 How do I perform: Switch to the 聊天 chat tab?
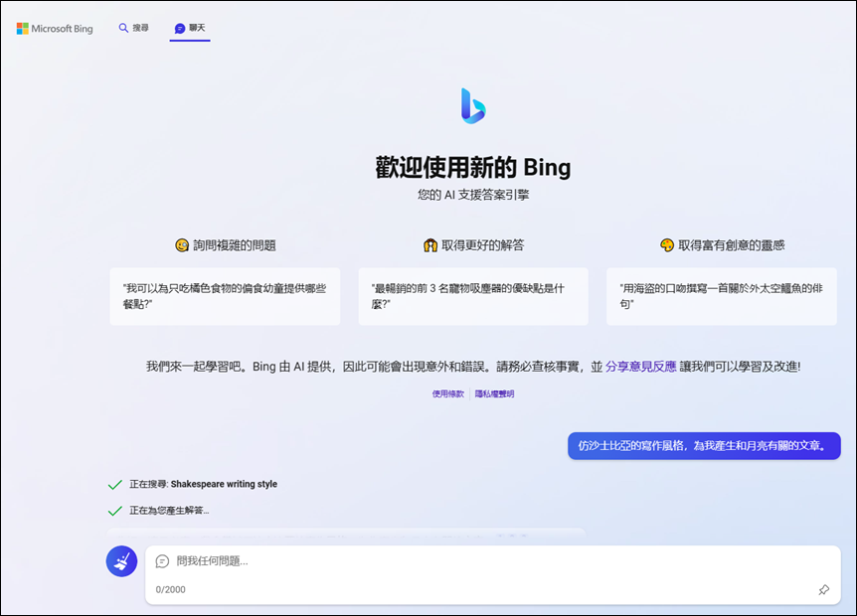pos(190,28)
